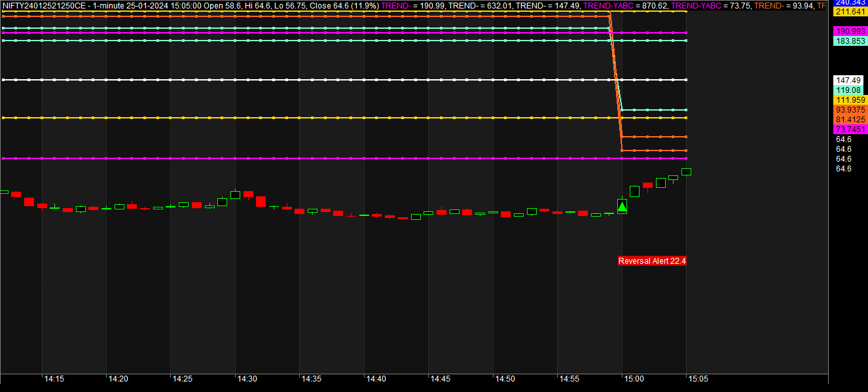Click the 'TREND- = 93.94' orange title value
The width and height of the screenshot is (868, 392).
pyautogui.click(x=784, y=5)
